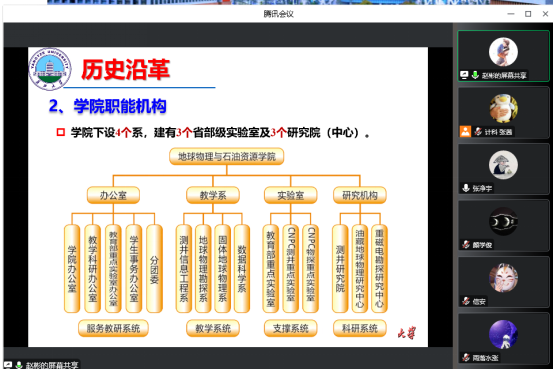Click the muted microphone icon next to 计科 张器
Image resolution: width=553 pixels, height=369 pixels.
point(478,132)
